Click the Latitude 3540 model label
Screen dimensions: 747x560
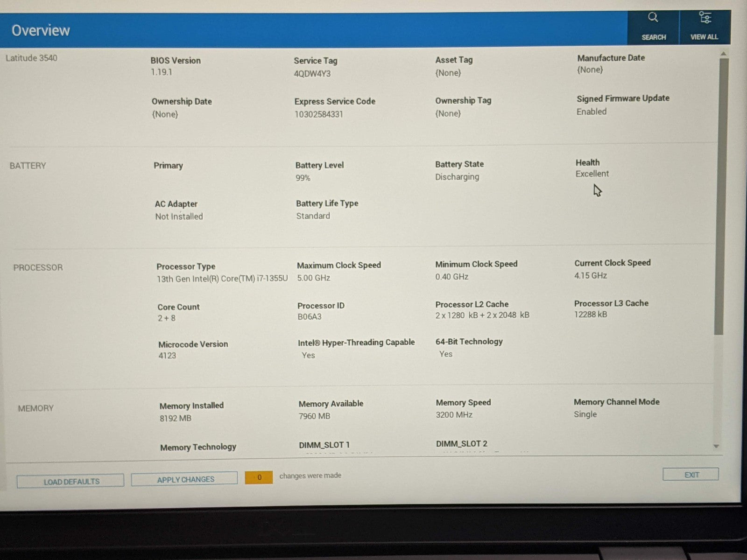point(31,58)
